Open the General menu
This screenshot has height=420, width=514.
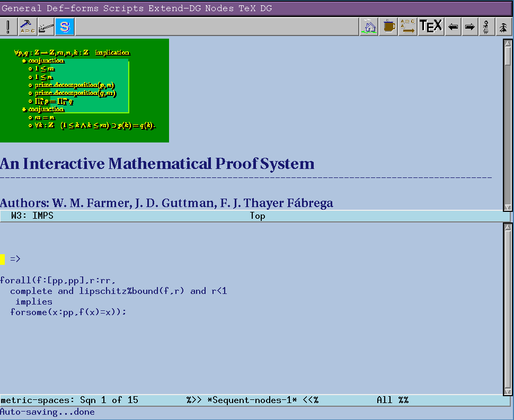pos(21,8)
